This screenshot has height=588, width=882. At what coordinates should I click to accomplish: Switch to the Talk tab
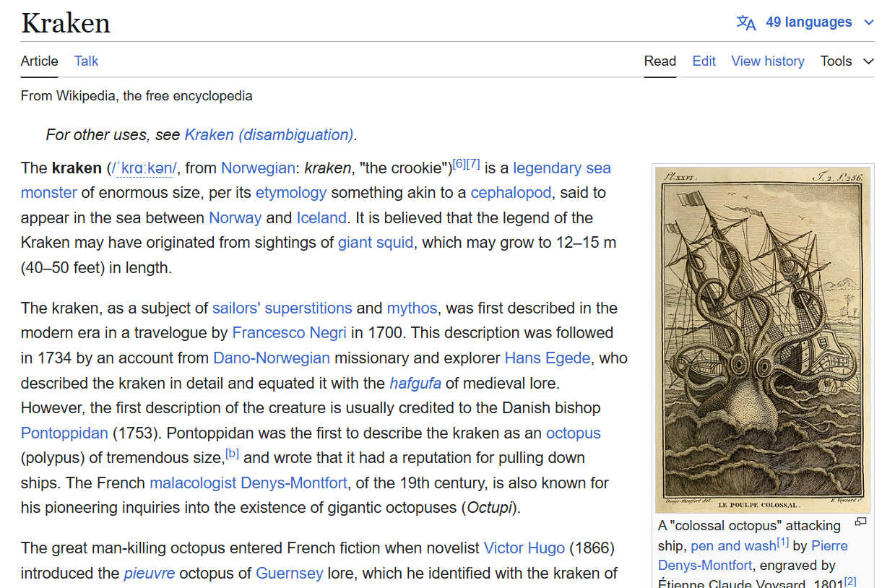pos(86,61)
